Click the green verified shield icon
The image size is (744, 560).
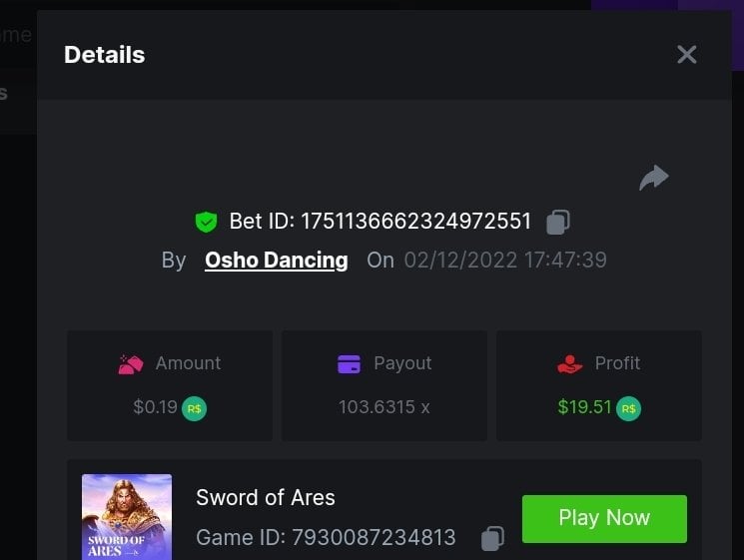coord(206,222)
